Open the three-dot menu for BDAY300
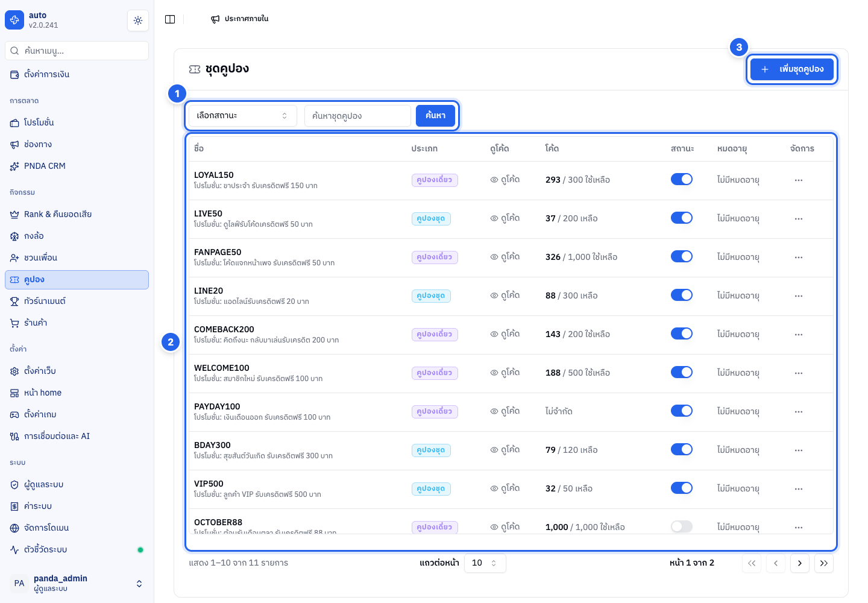 point(799,450)
